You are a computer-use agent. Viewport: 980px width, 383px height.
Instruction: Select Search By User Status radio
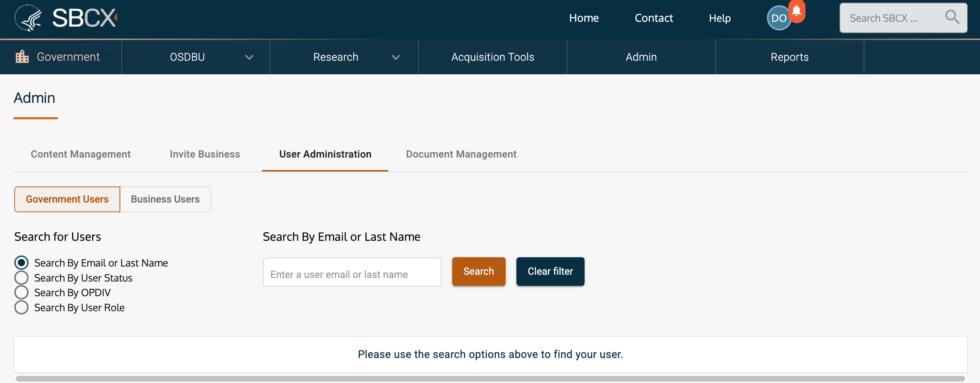(x=21, y=278)
